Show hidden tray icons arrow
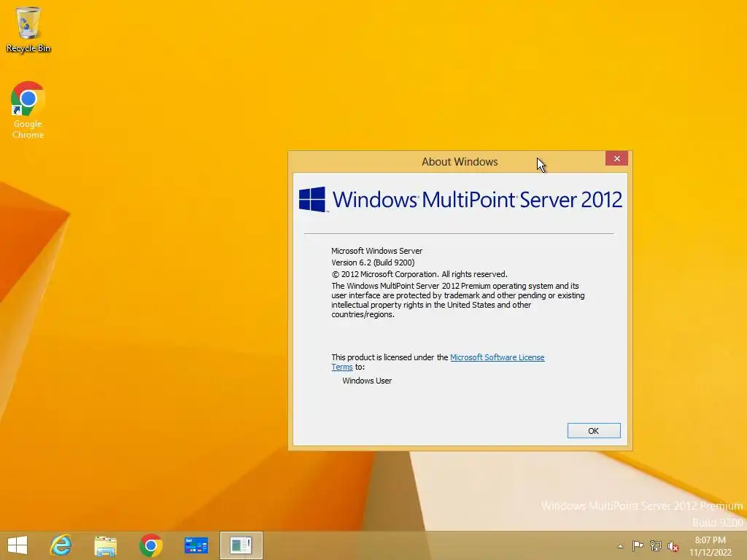The width and height of the screenshot is (747, 560). coord(620,546)
